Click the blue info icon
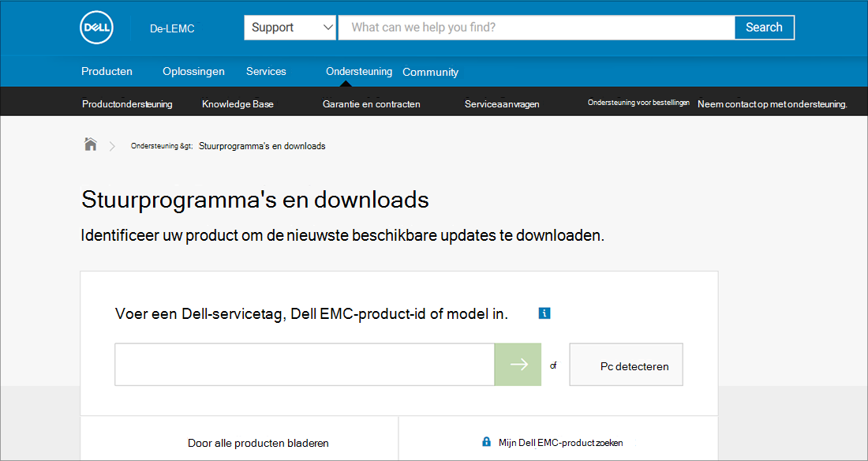The width and height of the screenshot is (868, 461). coord(544,313)
